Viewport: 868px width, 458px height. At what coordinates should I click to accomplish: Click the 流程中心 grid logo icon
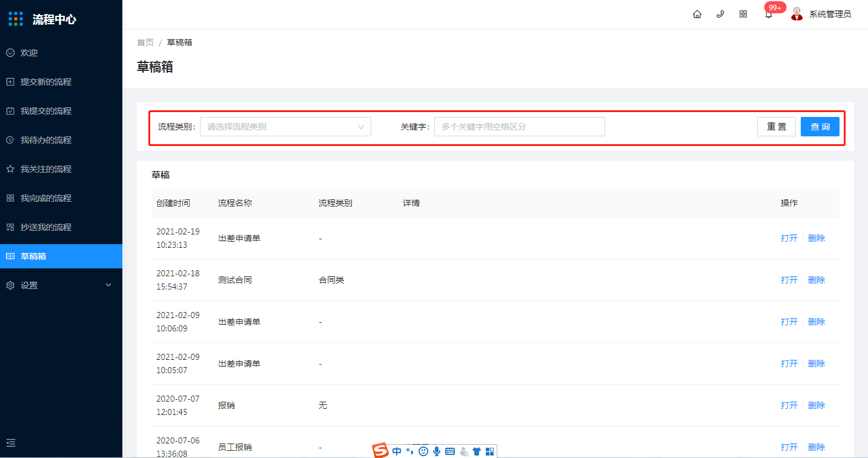(16, 19)
